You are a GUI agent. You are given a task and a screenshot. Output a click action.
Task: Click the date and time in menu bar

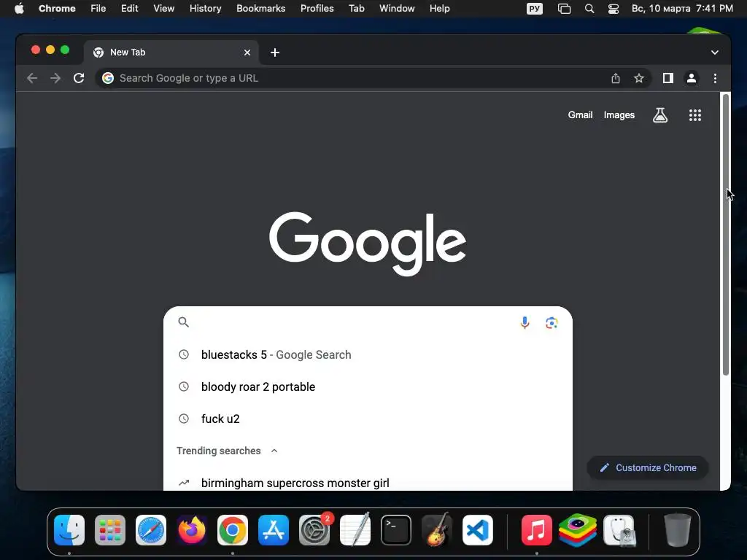pyautogui.click(x=682, y=9)
